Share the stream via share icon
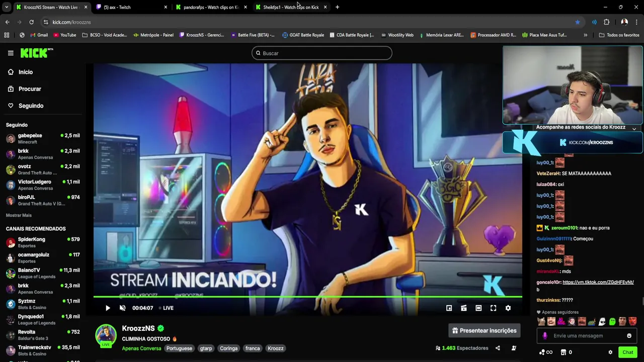Image resolution: width=644 pixels, height=362 pixels. pyautogui.click(x=498, y=348)
